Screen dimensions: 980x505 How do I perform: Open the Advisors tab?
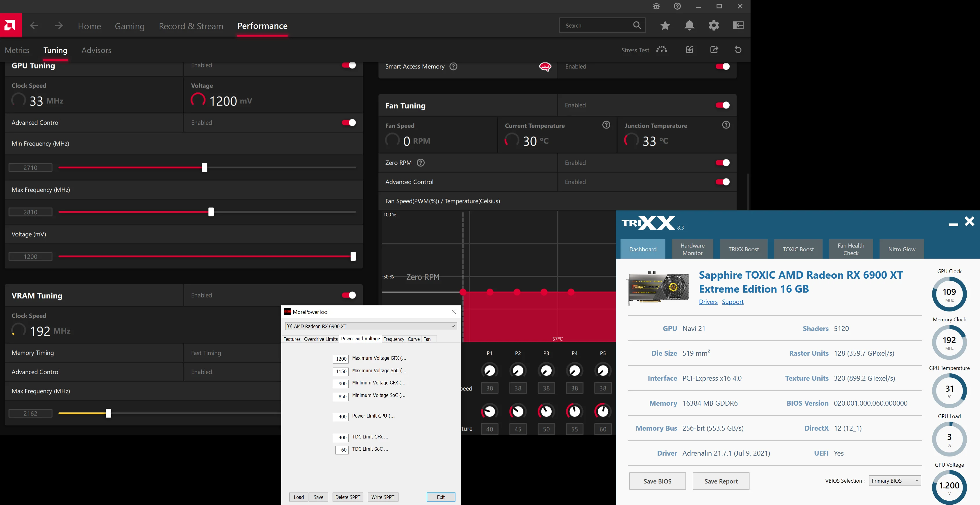[96, 50]
